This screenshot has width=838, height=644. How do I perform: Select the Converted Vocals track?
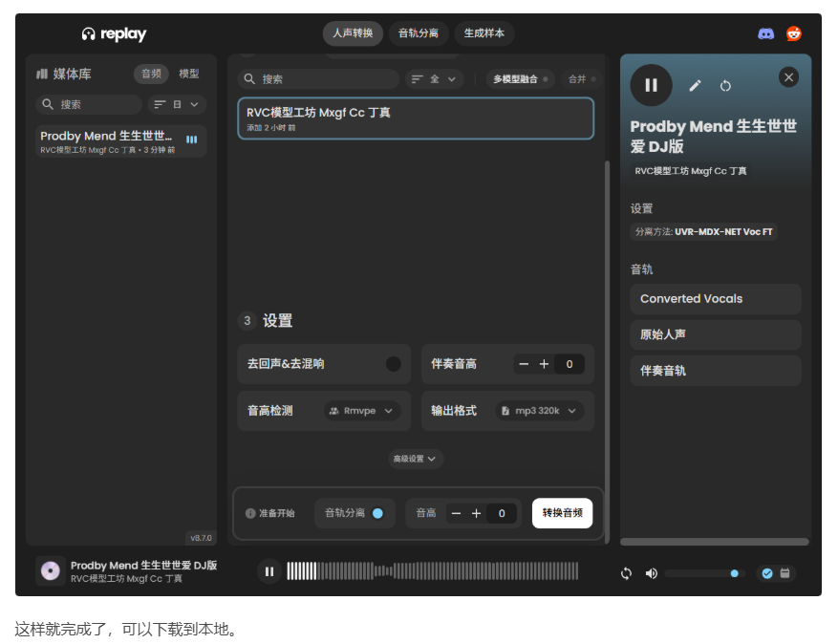[x=716, y=299]
